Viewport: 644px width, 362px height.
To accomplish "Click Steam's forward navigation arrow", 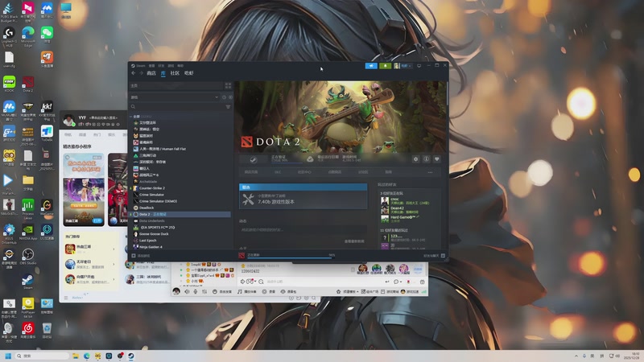I will coord(141,73).
